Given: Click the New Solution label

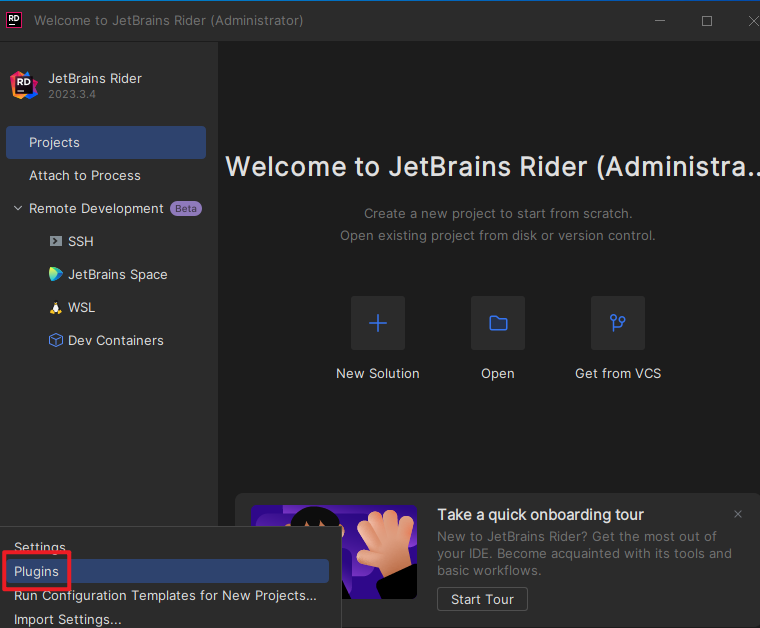Looking at the screenshot, I should coord(378,373).
